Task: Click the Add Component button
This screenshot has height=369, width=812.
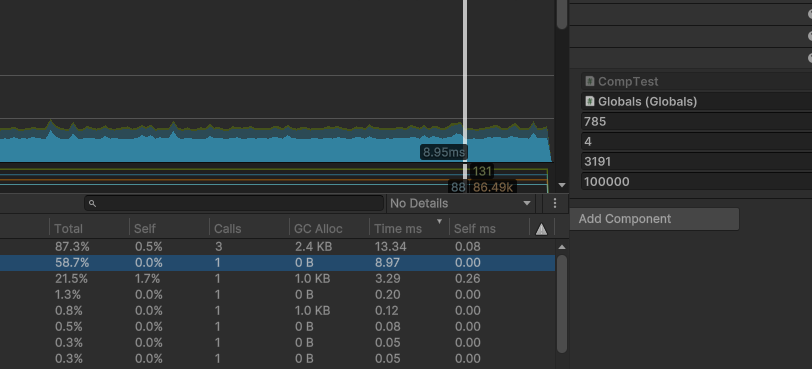Action: coord(654,219)
